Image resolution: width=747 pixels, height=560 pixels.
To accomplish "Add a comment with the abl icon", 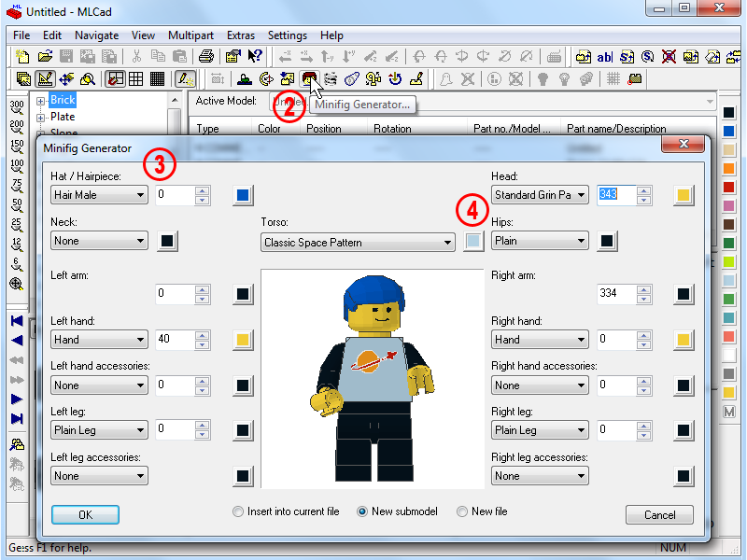I will tap(604, 57).
